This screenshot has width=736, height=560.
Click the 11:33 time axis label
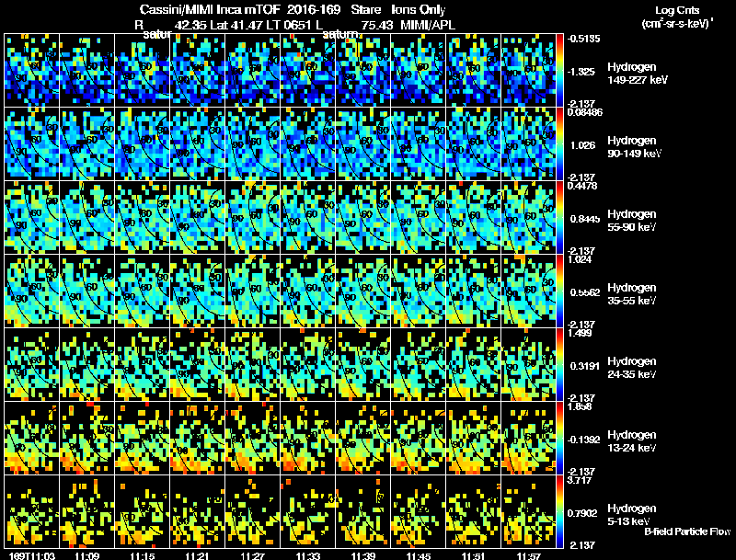click(308, 555)
